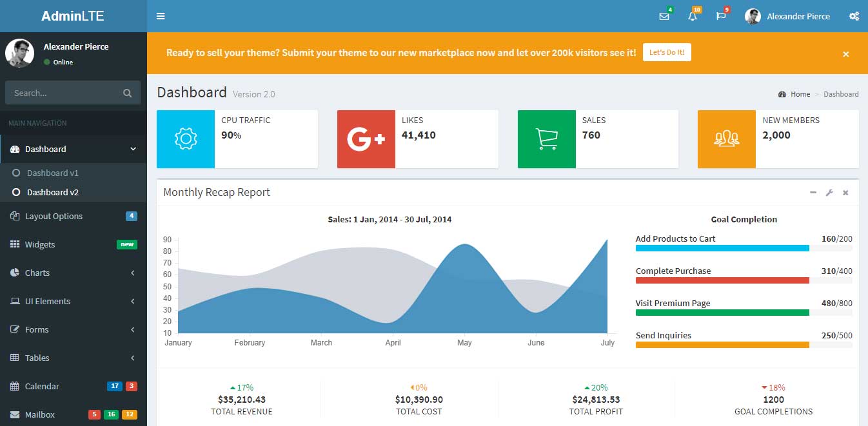Expand the UI Elements sidebar menu

pyautogui.click(x=47, y=301)
